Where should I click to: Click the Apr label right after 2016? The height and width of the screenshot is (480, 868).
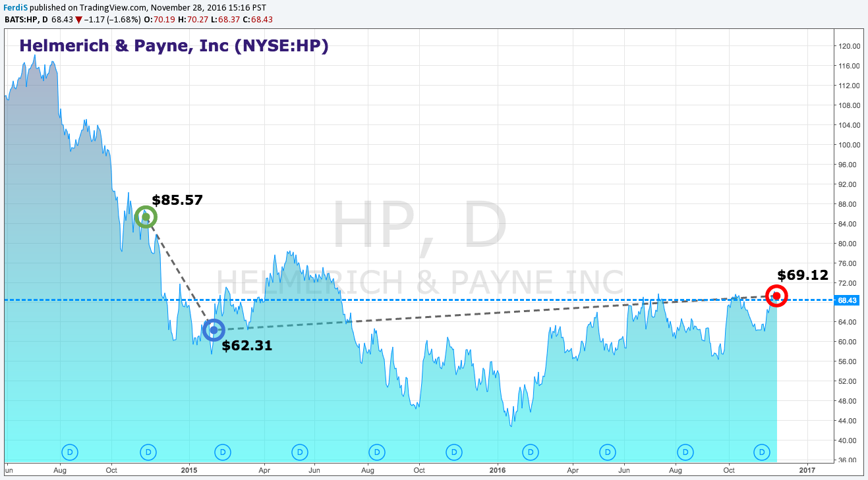pyautogui.click(x=573, y=471)
